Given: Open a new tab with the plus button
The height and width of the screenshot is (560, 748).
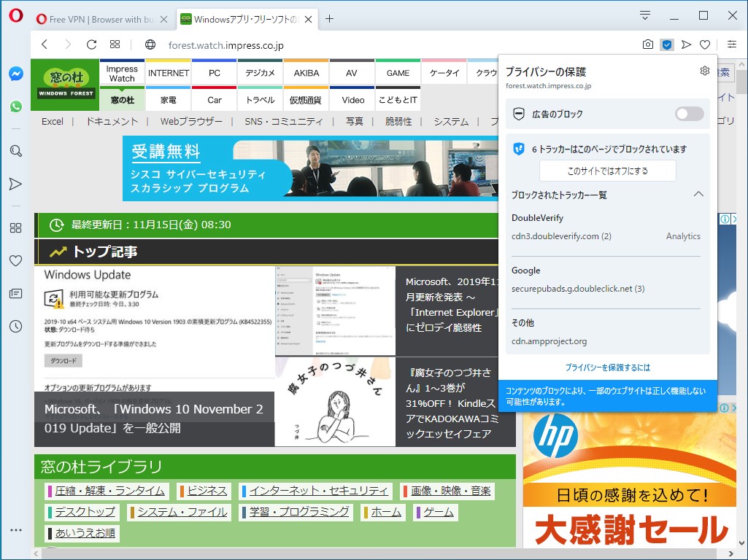Looking at the screenshot, I should (x=329, y=20).
